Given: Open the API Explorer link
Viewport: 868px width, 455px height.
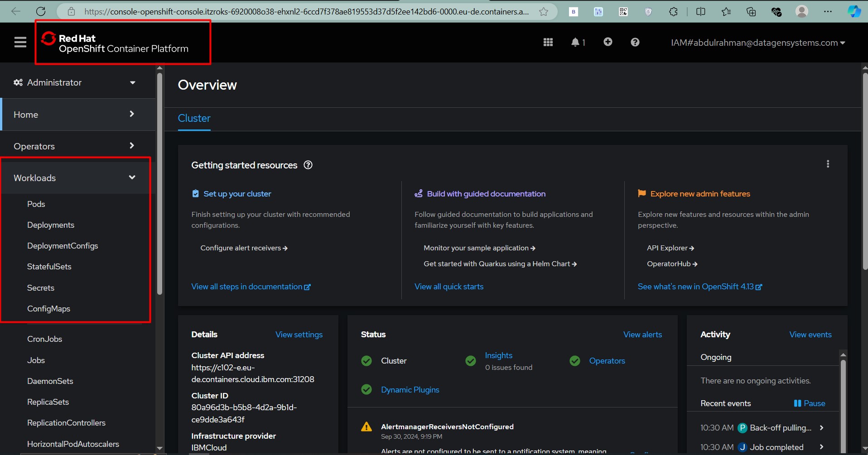Looking at the screenshot, I should point(670,248).
